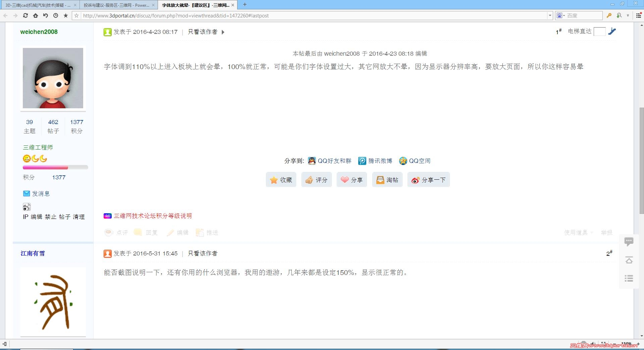This screenshot has width=644, height=350.
Task: Click the 收藏 star button
Action: coord(281,180)
